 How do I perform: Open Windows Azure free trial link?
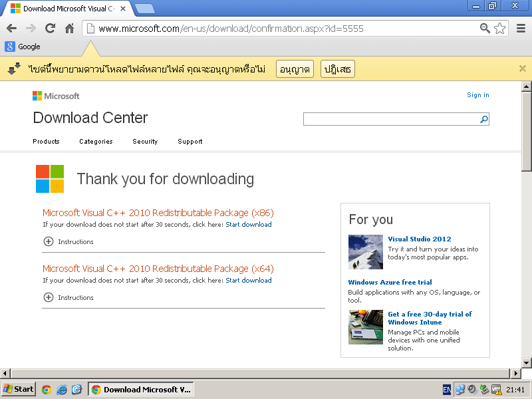pos(390,282)
